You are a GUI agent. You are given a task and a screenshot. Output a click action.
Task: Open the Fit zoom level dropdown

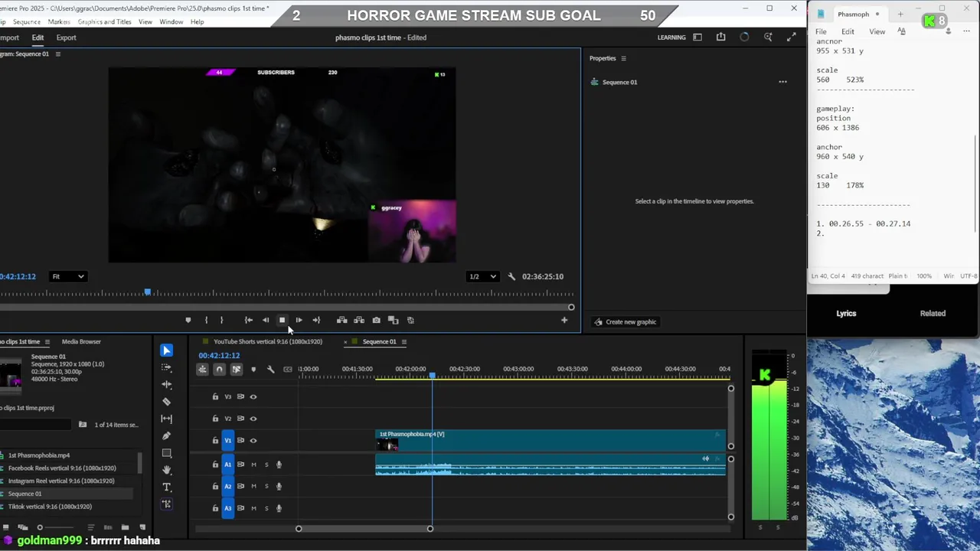[x=67, y=276]
